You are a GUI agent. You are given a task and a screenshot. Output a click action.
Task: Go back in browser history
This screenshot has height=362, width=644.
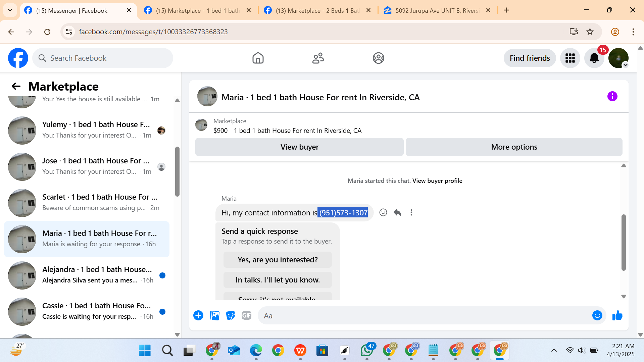tap(11, 32)
